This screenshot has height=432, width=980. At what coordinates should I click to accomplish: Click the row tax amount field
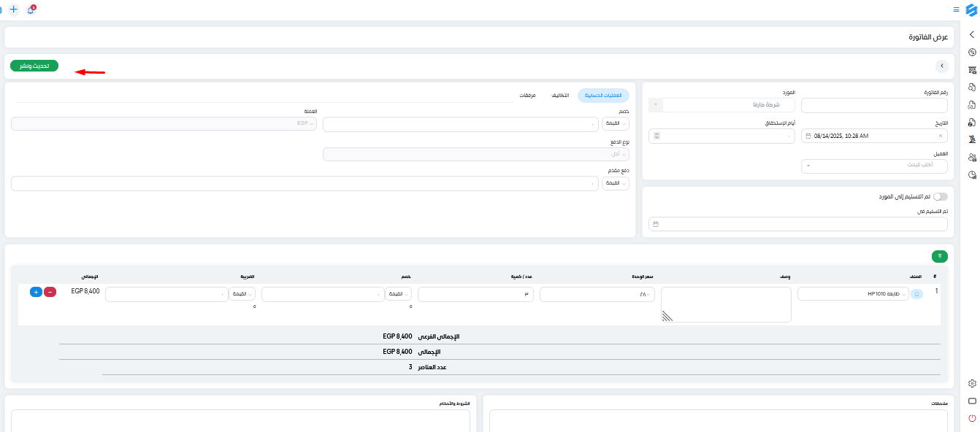tap(165, 294)
